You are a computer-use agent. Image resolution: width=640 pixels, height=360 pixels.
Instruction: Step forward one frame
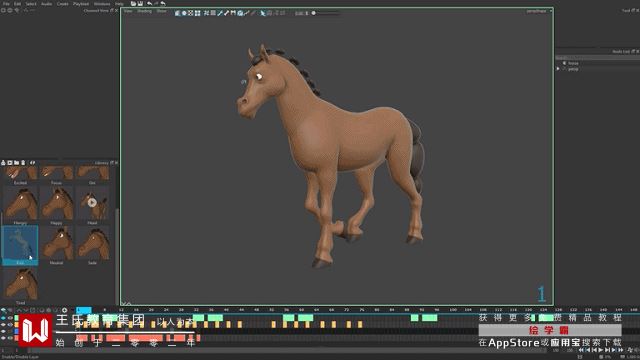(607, 350)
